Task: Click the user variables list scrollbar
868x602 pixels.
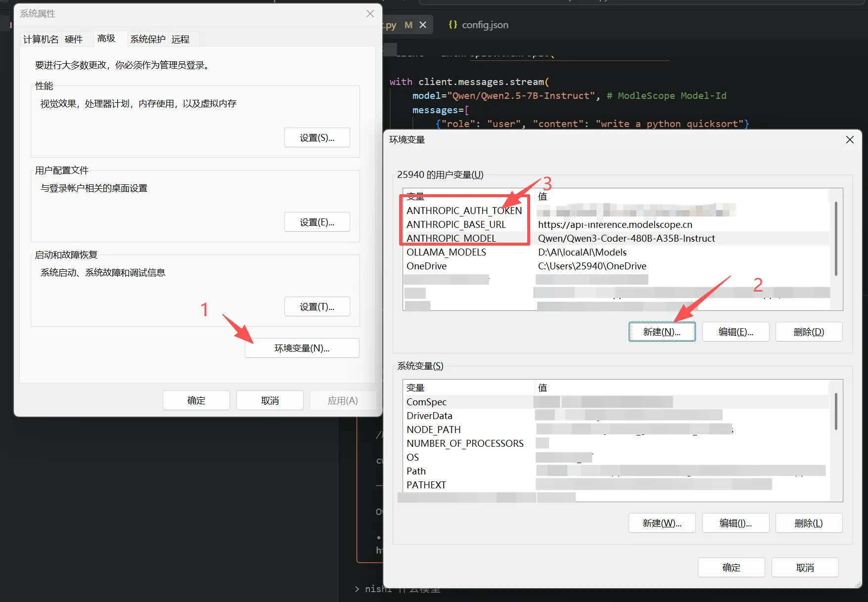Action: coord(836,239)
